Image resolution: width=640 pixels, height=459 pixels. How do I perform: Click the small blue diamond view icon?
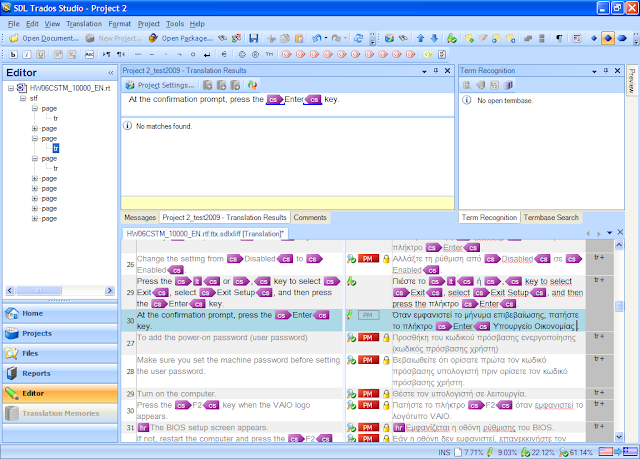point(594,38)
